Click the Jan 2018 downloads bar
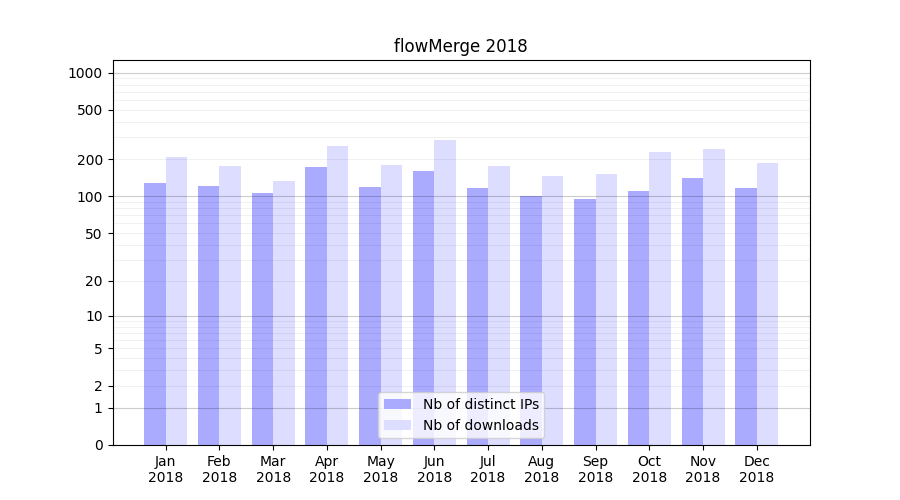 click(176, 300)
